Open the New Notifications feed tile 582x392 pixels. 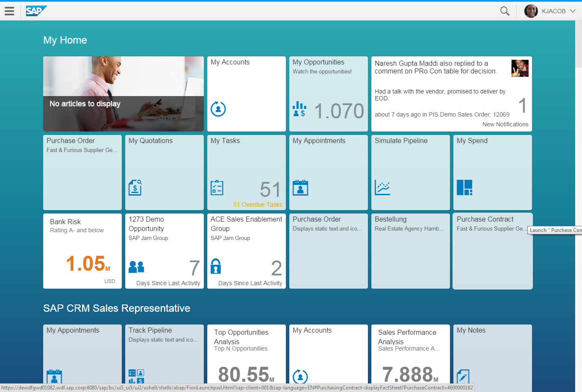451,94
